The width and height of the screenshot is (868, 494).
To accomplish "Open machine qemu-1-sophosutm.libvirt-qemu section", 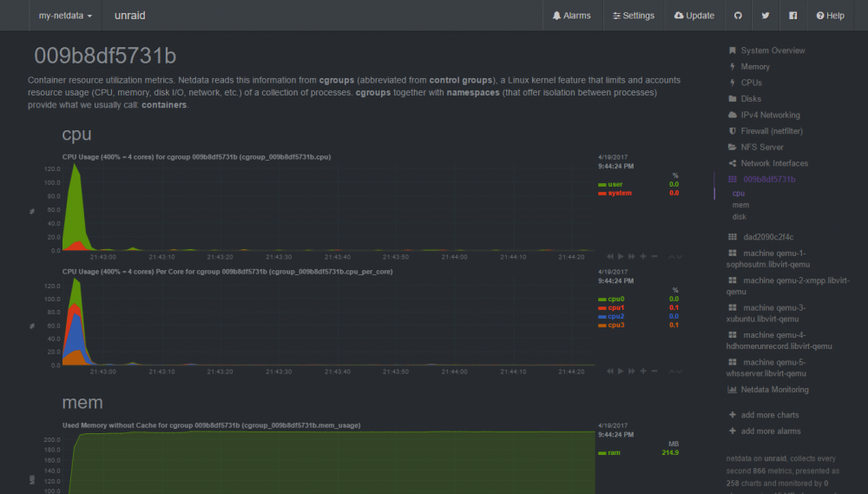I will pyautogui.click(x=768, y=259).
